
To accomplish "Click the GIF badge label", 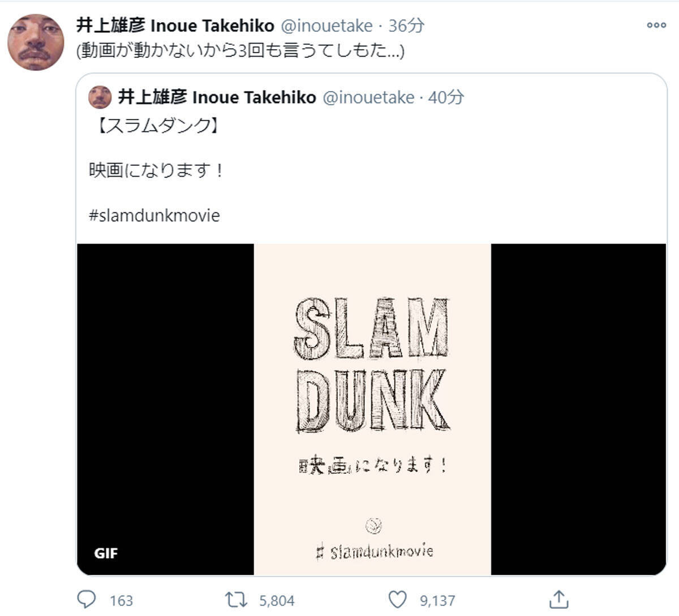I will pos(106,553).
